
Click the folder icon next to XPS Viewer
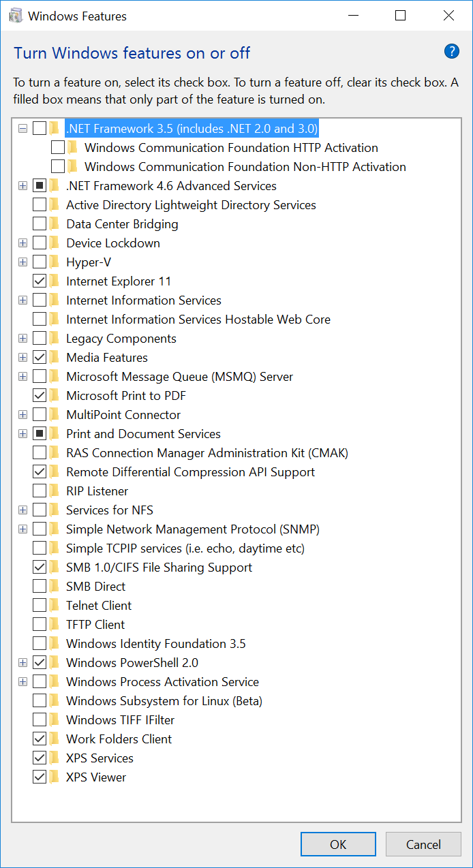click(55, 777)
